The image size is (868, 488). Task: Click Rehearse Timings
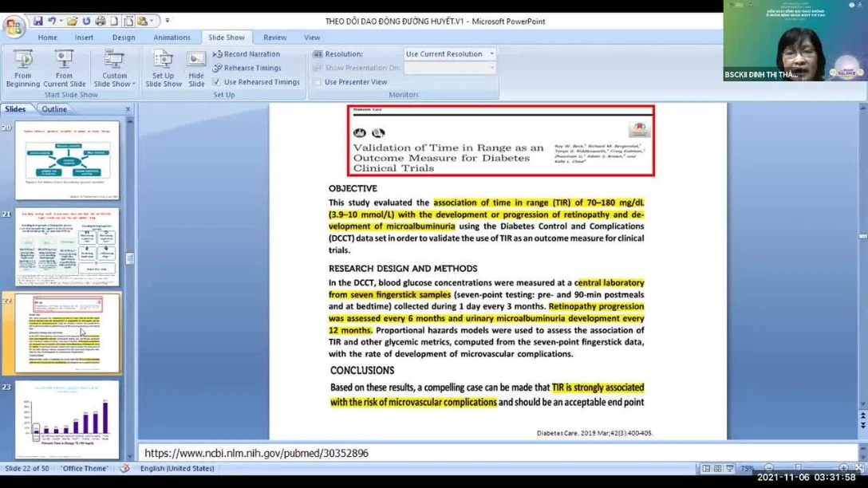(x=247, y=68)
